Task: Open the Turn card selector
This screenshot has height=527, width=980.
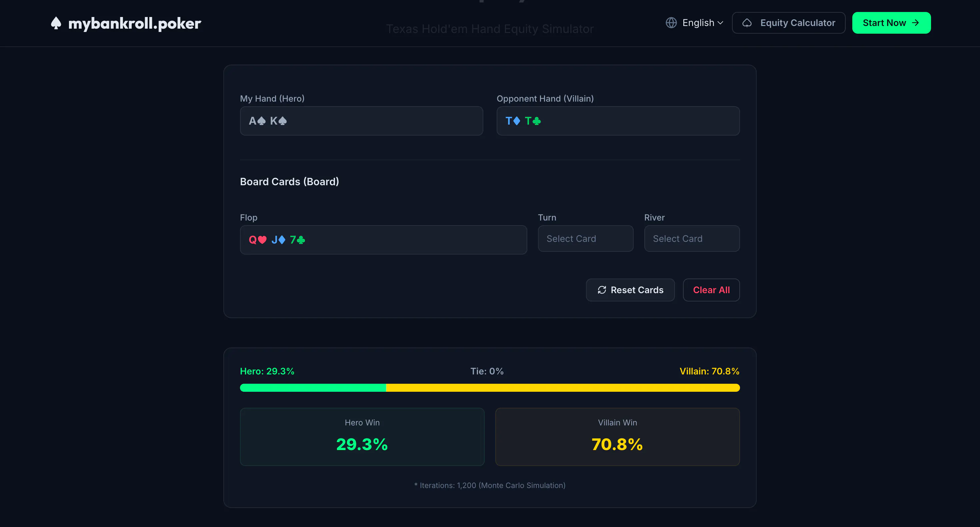Action: 585,239
